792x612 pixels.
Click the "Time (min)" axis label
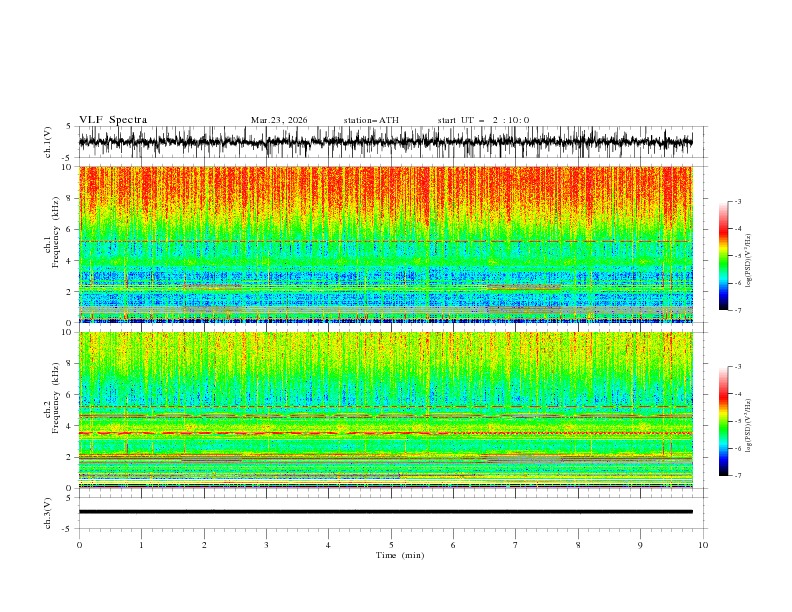point(400,555)
